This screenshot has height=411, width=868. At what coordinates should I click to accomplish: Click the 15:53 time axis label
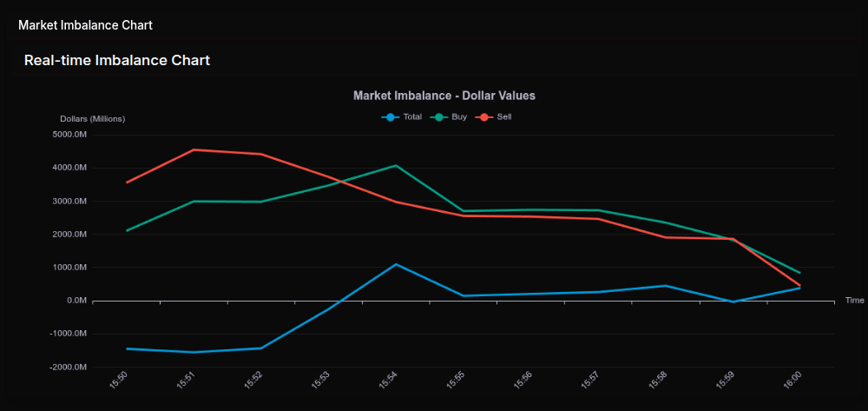point(321,380)
